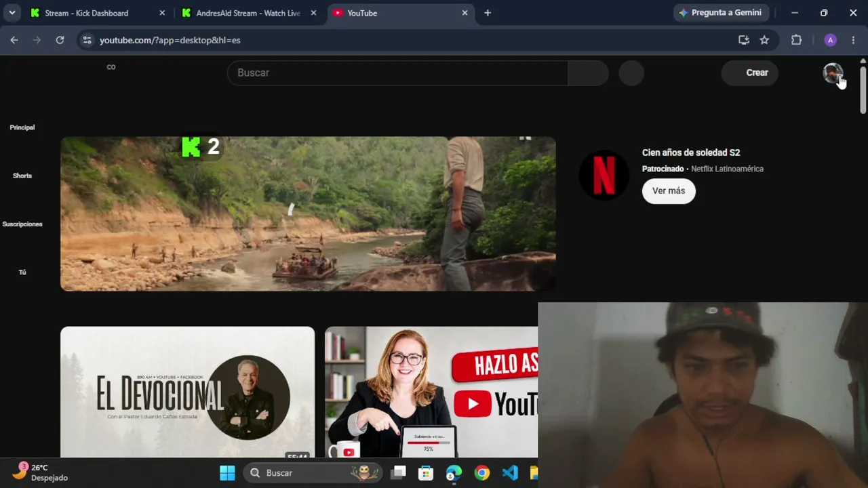Open the Cien años de soledad S2 title
Image resolution: width=868 pixels, height=488 pixels.
[691, 152]
